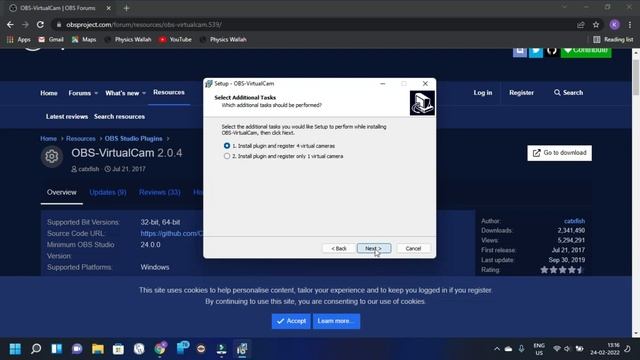Open the Microsoft Store taskbar icon

(x=118, y=349)
